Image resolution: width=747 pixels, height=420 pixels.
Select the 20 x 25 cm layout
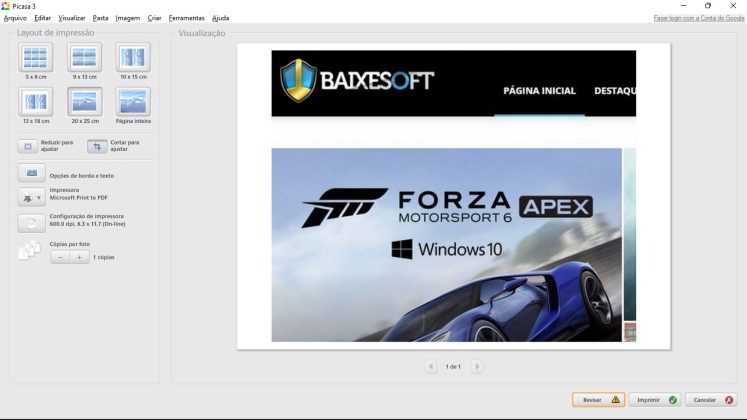click(x=85, y=102)
